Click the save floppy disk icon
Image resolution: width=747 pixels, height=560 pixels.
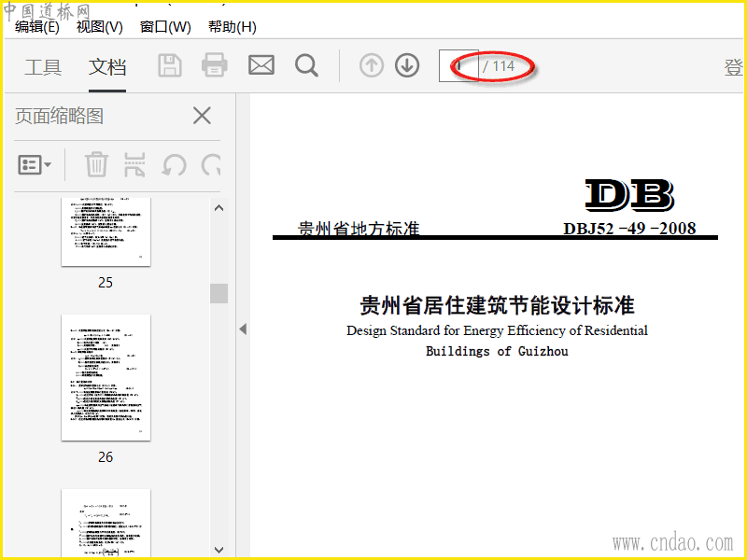170,65
